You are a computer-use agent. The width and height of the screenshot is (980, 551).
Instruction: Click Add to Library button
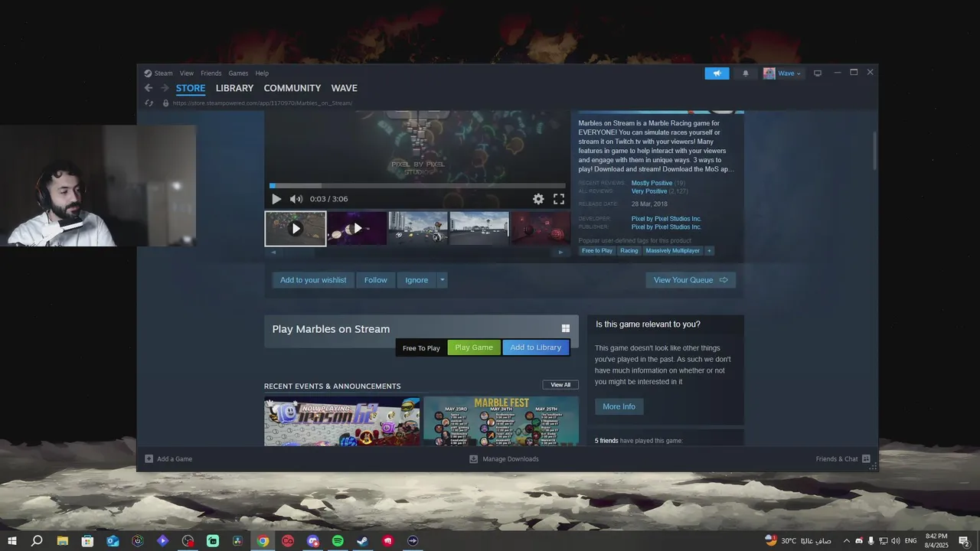[536, 347]
